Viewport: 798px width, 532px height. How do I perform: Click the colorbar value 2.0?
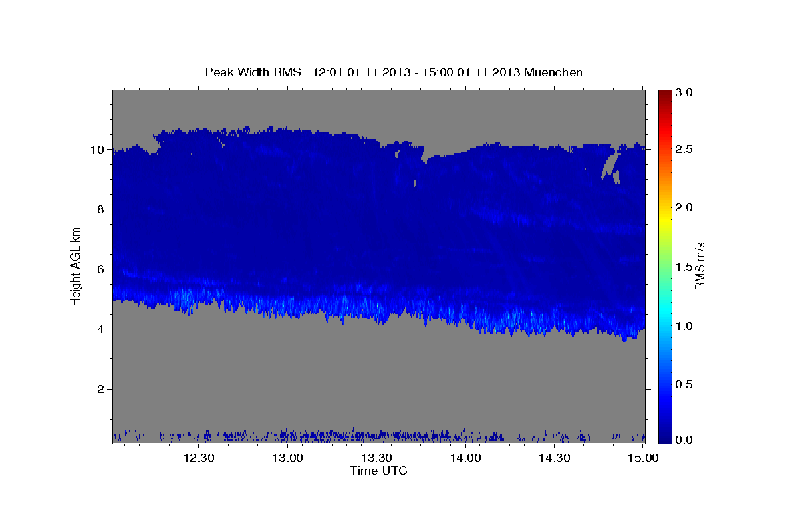[x=684, y=207]
